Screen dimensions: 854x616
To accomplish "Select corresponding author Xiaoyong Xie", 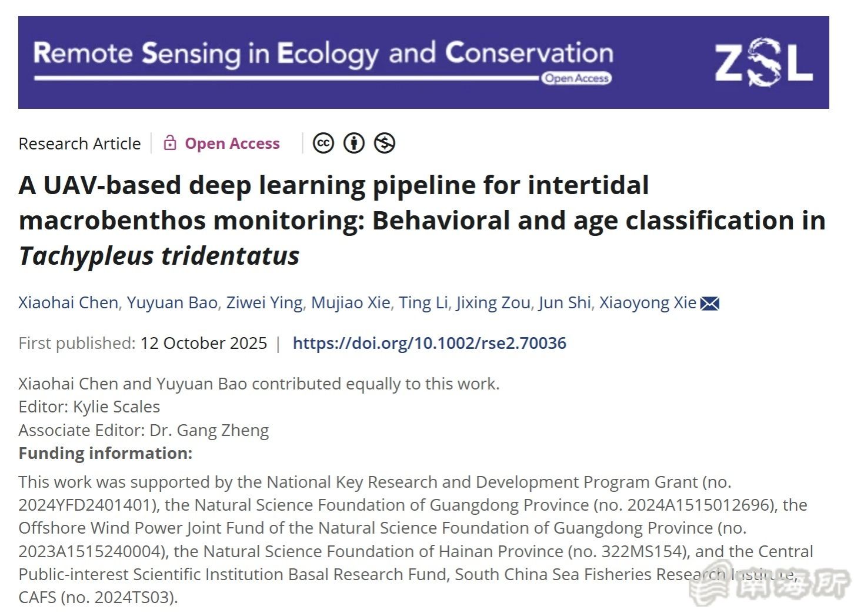I will tap(648, 302).
